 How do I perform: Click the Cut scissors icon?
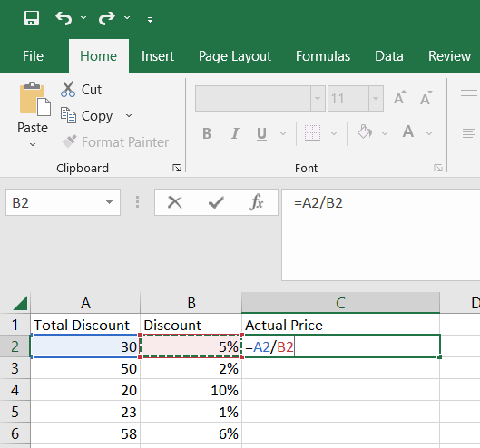[68, 90]
